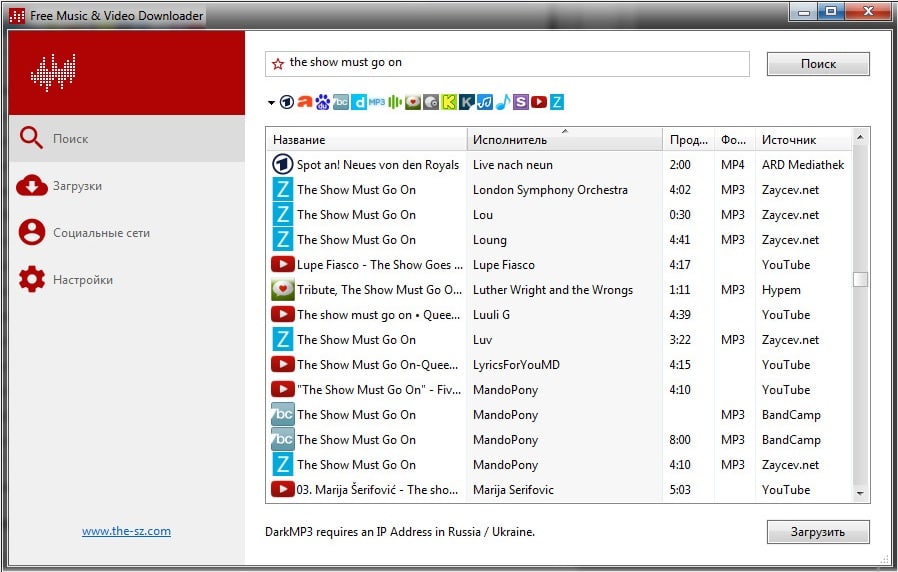The image size is (898, 572).
Task: Click the favorites star in search box
Action: [x=278, y=64]
